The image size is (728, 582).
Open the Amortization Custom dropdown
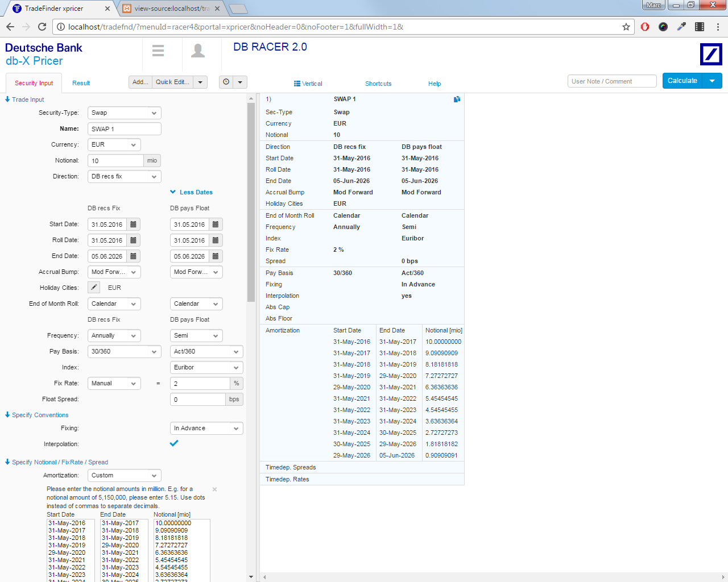tap(124, 476)
